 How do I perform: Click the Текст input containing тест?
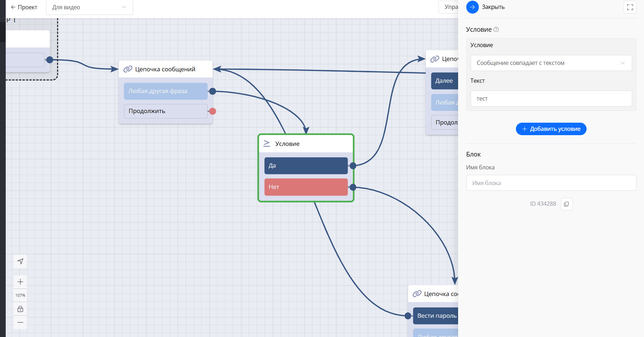point(551,99)
